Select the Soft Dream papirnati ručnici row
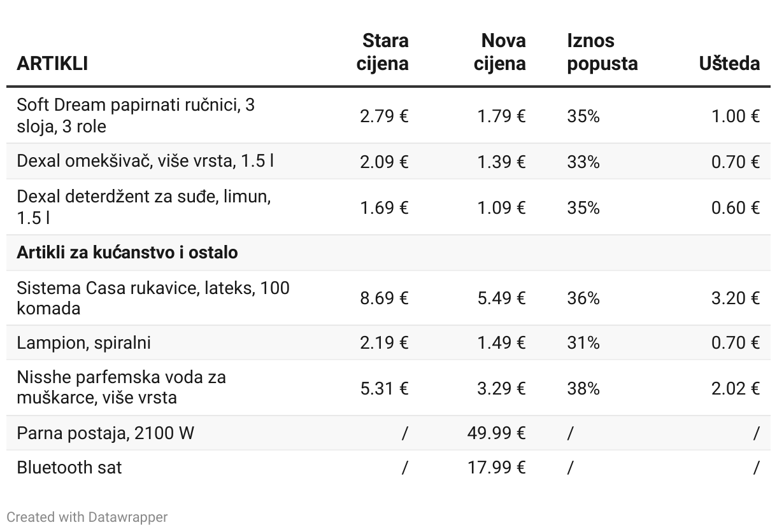 tap(136, 115)
